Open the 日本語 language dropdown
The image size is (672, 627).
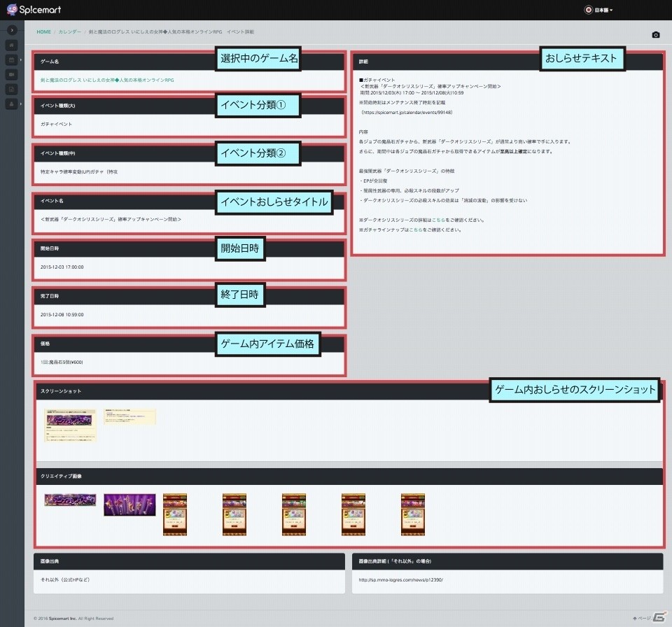click(599, 10)
